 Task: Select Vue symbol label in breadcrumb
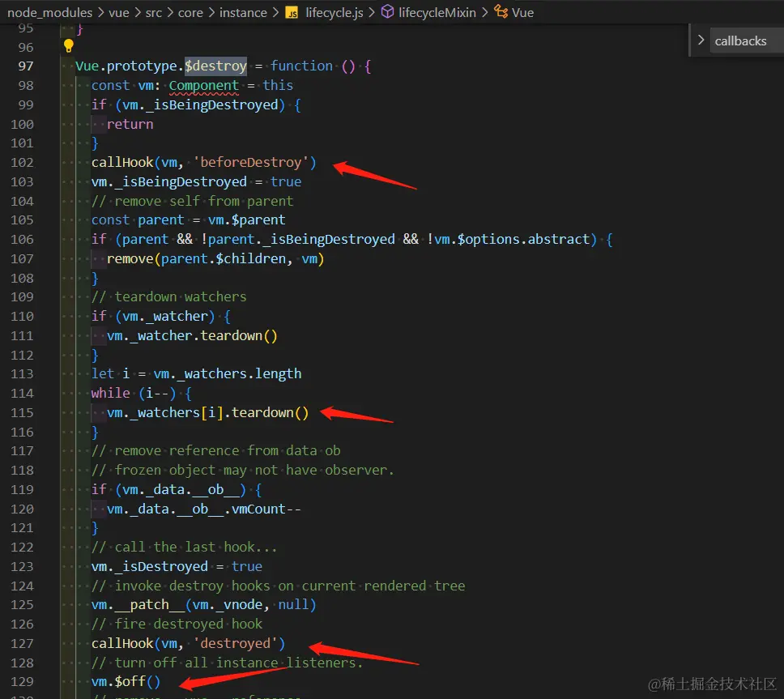[522, 12]
